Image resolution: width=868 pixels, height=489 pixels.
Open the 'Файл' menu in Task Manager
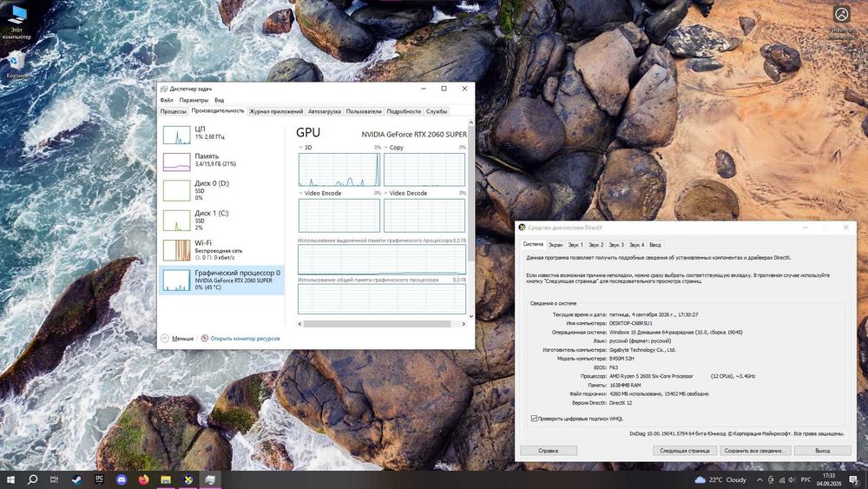pos(167,100)
